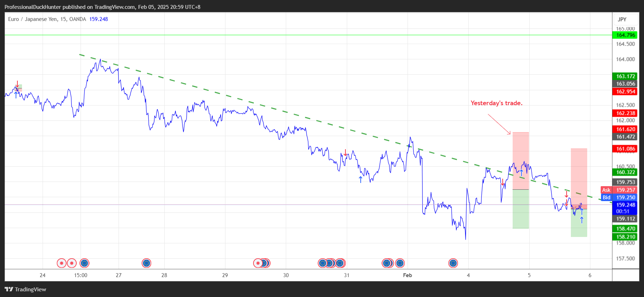The image size is (644, 297).
Task: Click the TradingView logo at bottom left
Action: (x=25, y=289)
